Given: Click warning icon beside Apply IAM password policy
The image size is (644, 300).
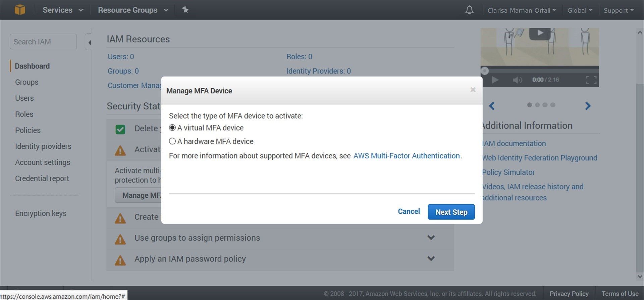Looking at the screenshot, I should 120,260.
